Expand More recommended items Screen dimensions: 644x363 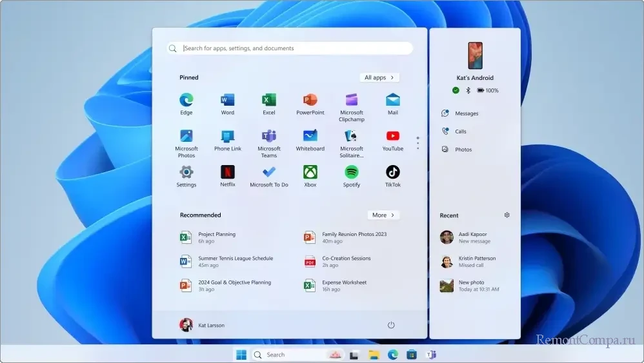coord(383,215)
